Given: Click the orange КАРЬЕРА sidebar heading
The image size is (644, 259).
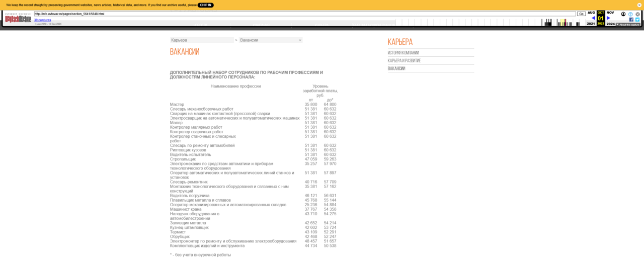Looking at the screenshot, I should [x=400, y=42].
